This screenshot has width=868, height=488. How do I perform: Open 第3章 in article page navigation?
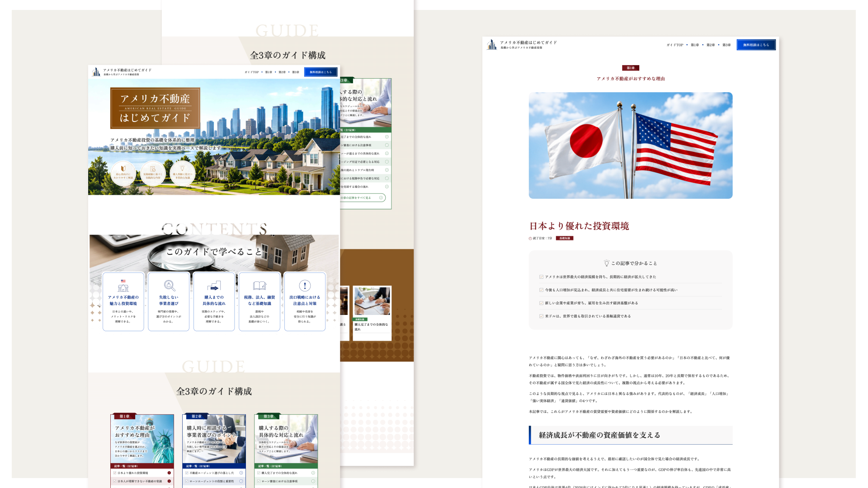pos(726,45)
